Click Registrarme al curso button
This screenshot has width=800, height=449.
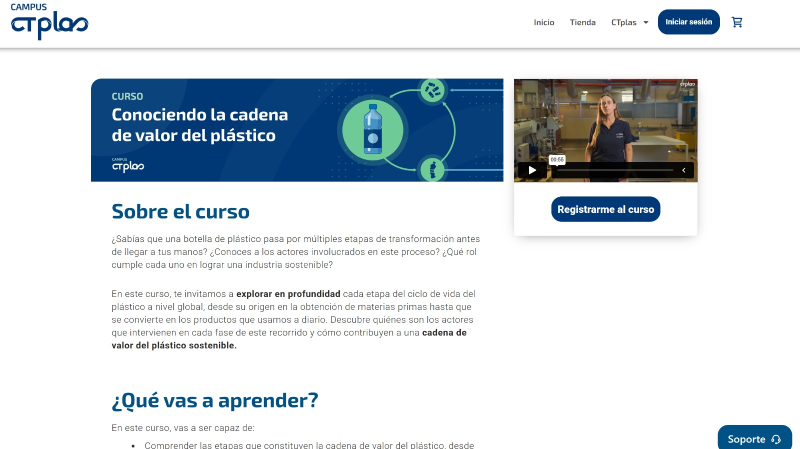pyautogui.click(x=605, y=209)
